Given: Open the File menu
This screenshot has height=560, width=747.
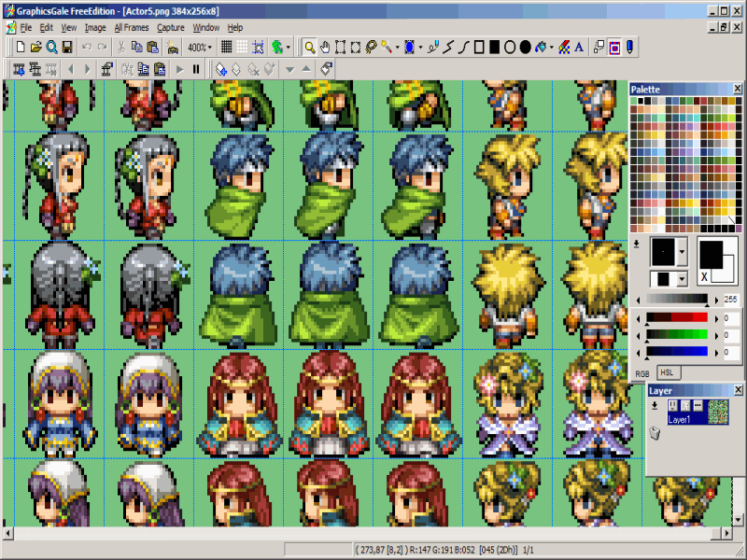Looking at the screenshot, I should coord(26,28).
